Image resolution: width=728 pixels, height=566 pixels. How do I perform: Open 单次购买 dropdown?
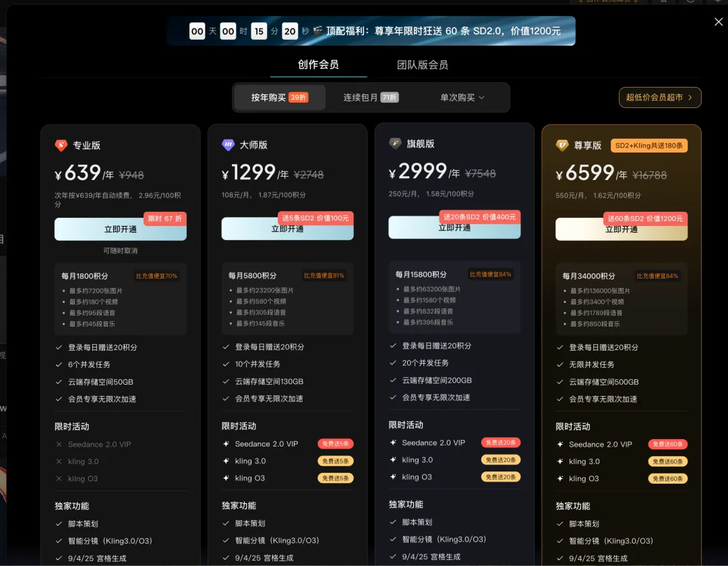coord(462,98)
